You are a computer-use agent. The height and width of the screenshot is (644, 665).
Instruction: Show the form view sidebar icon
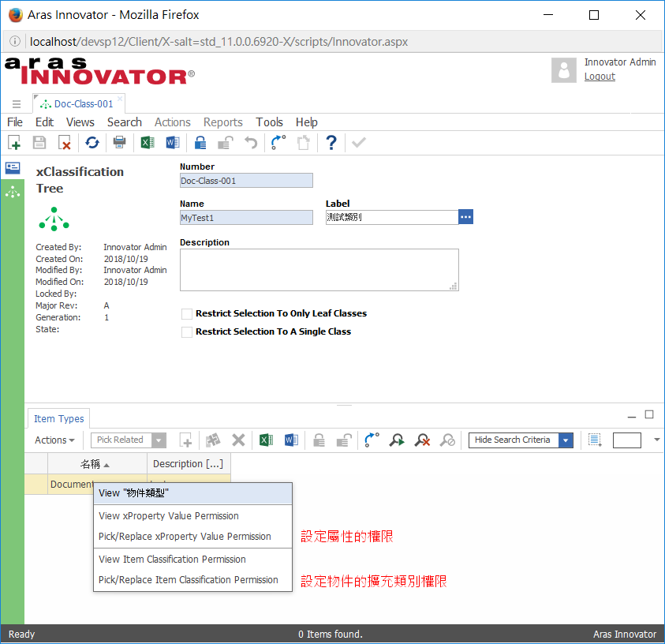point(13,167)
